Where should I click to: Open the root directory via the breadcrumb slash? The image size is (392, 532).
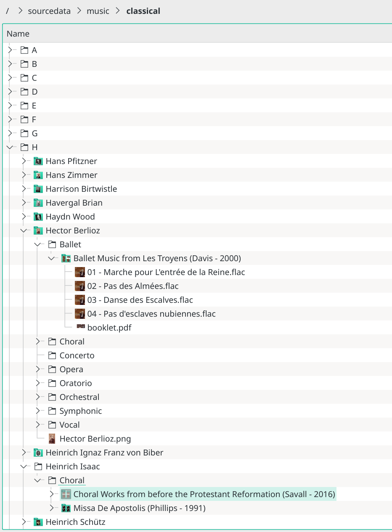(x=8, y=11)
